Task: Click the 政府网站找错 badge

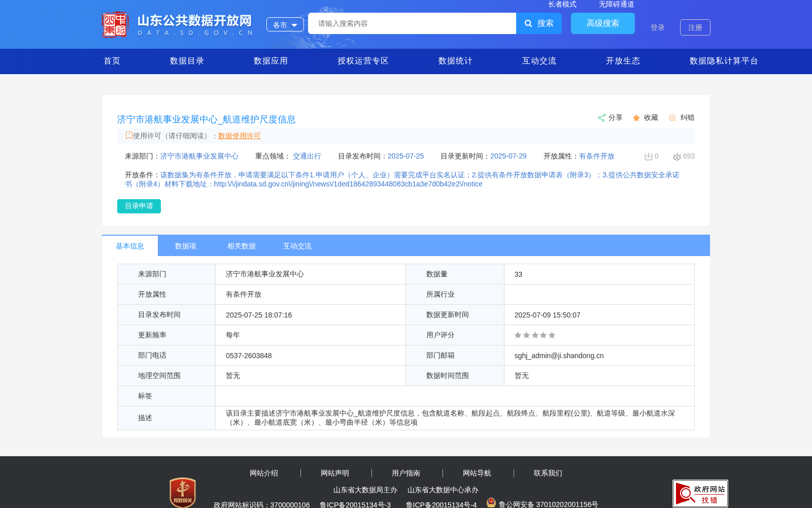Action: (700, 493)
